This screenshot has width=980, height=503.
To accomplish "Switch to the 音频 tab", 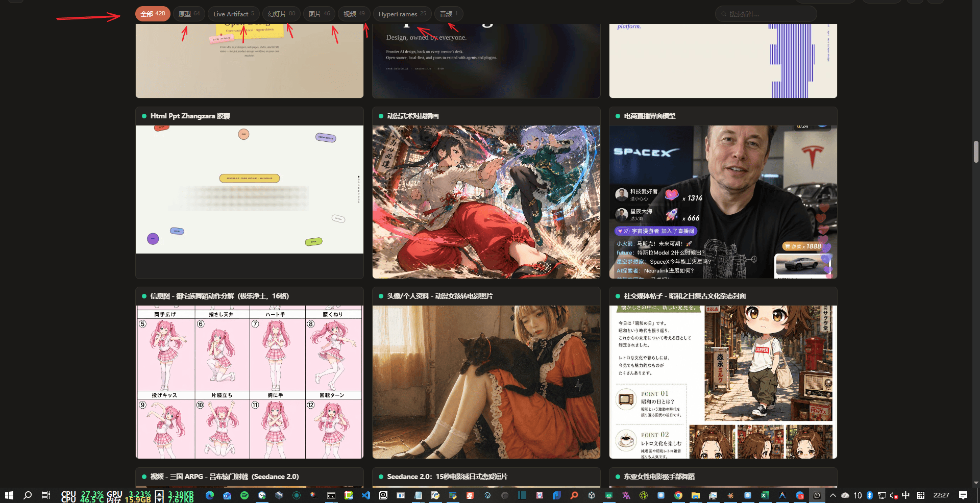I will (449, 14).
